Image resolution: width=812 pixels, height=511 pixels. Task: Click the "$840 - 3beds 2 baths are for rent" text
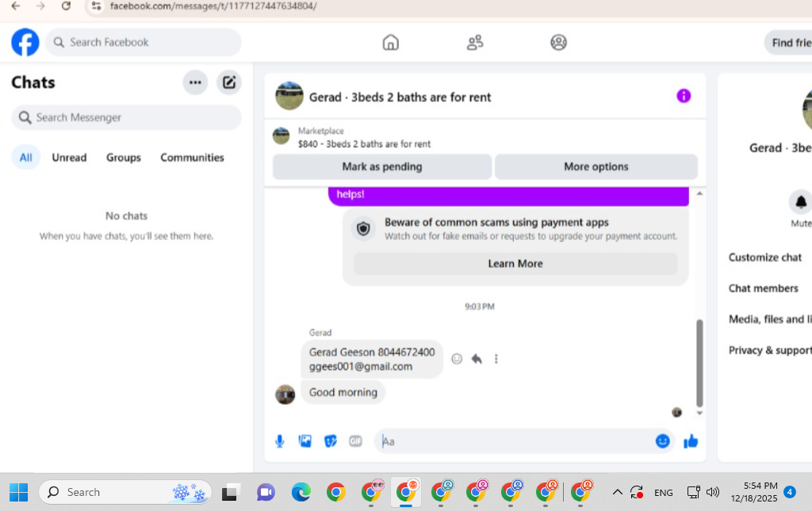[364, 143]
